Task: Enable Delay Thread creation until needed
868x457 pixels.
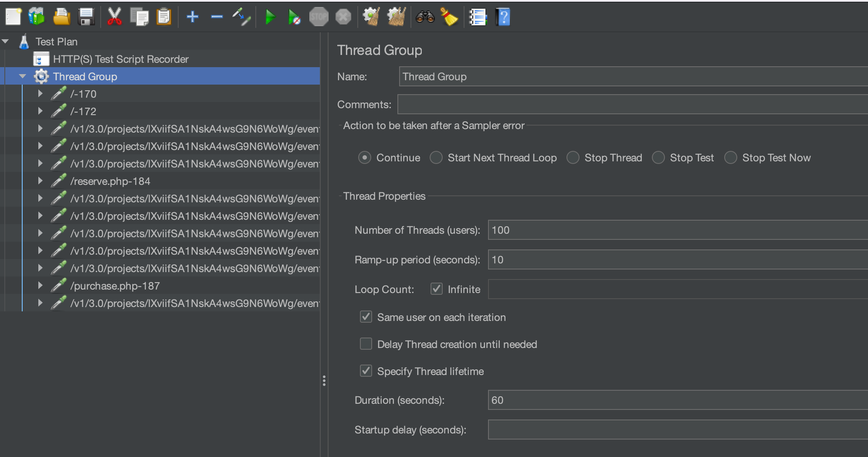Action: [x=366, y=344]
